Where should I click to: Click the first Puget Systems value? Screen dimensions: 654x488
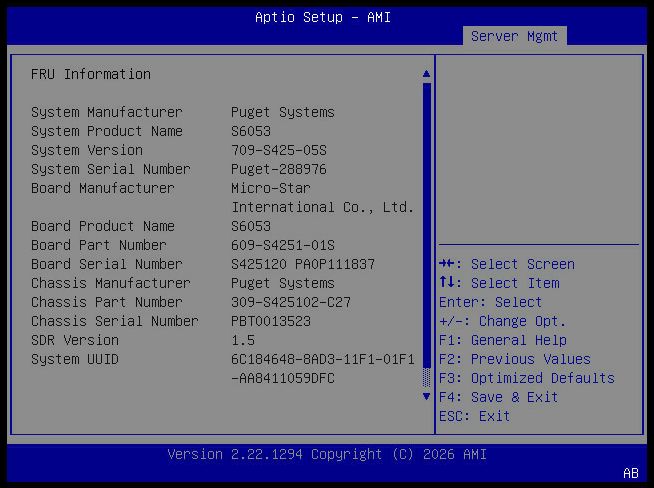[282, 112]
